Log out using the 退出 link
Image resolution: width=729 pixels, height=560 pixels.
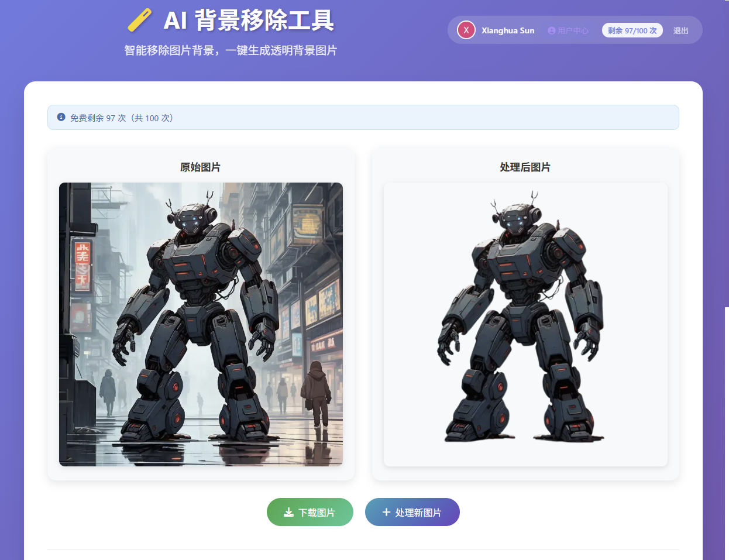[x=680, y=30]
